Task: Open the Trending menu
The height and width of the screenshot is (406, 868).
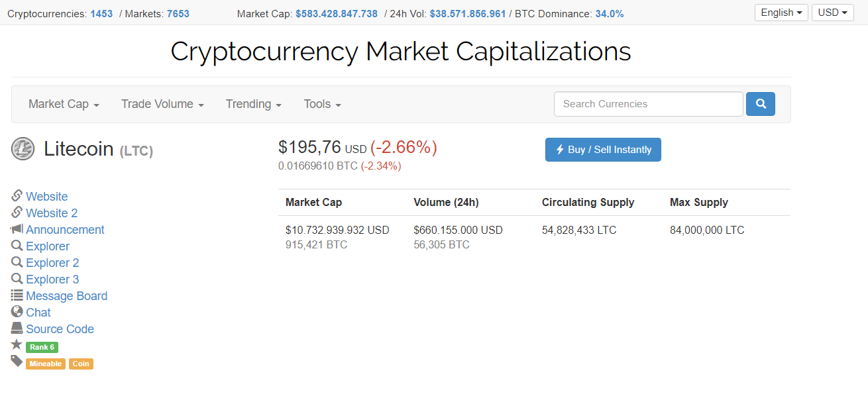Action: 253,104
